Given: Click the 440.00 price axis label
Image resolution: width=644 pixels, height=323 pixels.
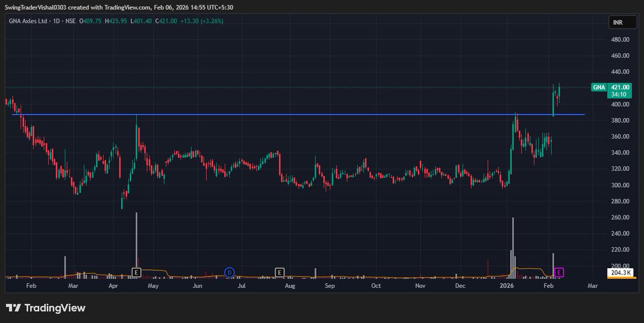Looking at the screenshot, I should tap(620, 72).
